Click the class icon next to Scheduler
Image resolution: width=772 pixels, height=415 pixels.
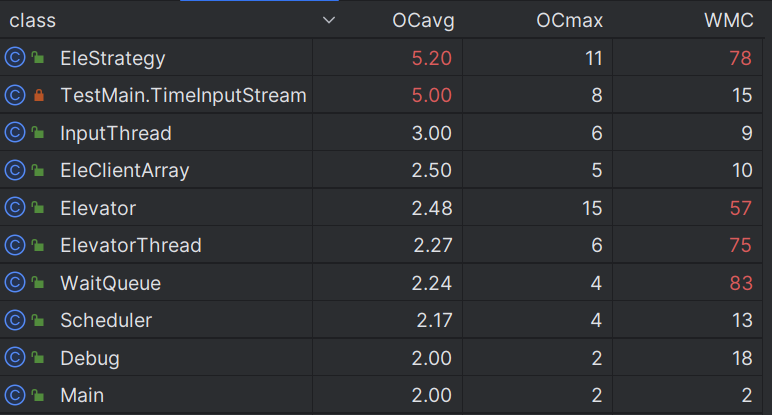pos(14,320)
